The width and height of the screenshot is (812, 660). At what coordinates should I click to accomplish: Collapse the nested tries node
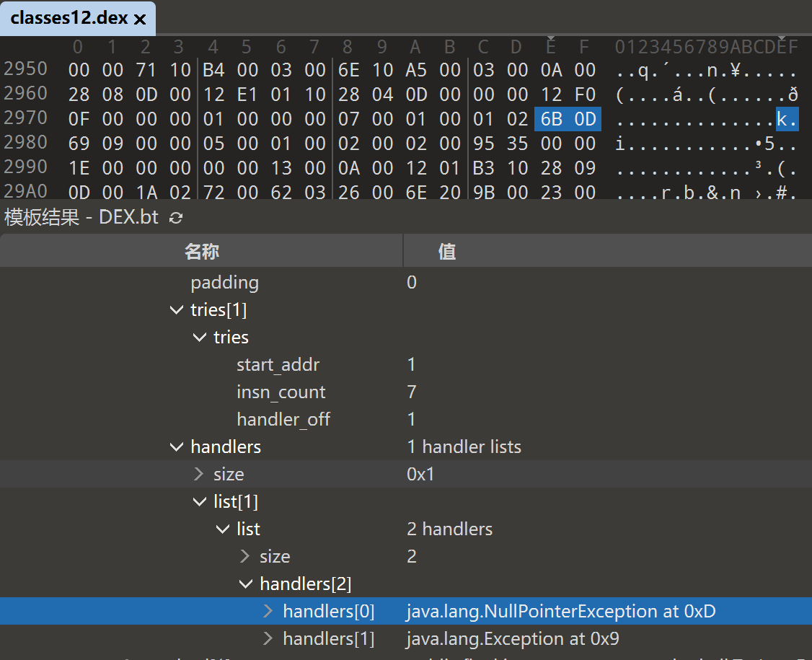pyautogui.click(x=199, y=338)
